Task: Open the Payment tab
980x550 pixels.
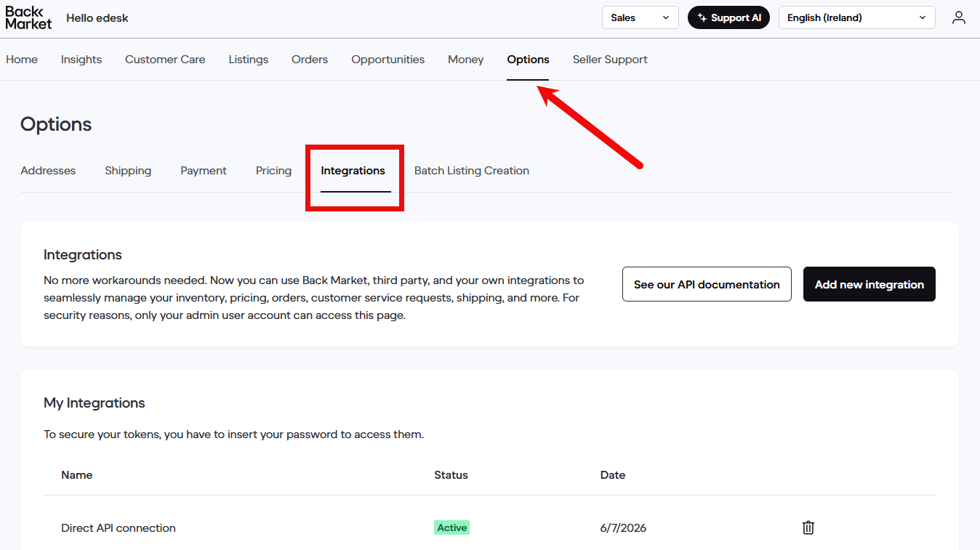Action: 204,171
